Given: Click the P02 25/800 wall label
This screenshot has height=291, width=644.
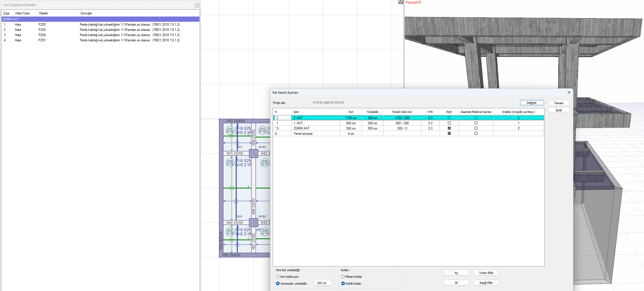Looking at the screenshot, I should (x=231, y=255).
